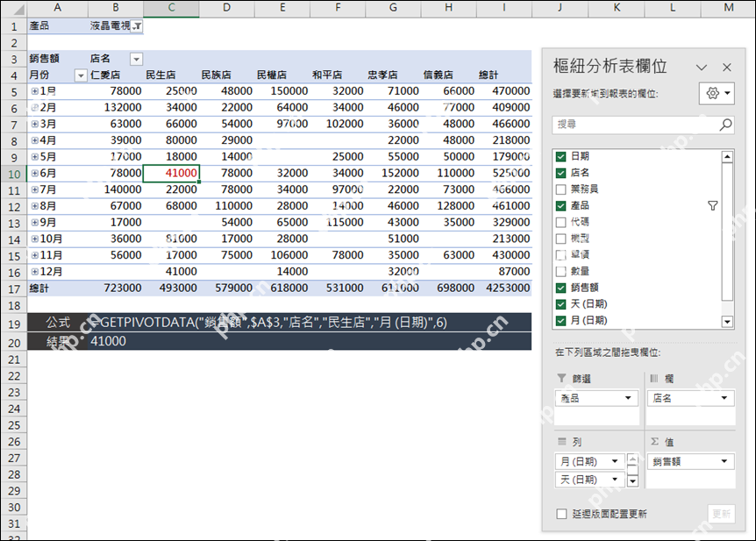Open the 店名 dropdown in the 欄 area
The image size is (756, 541).
(x=724, y=398)
